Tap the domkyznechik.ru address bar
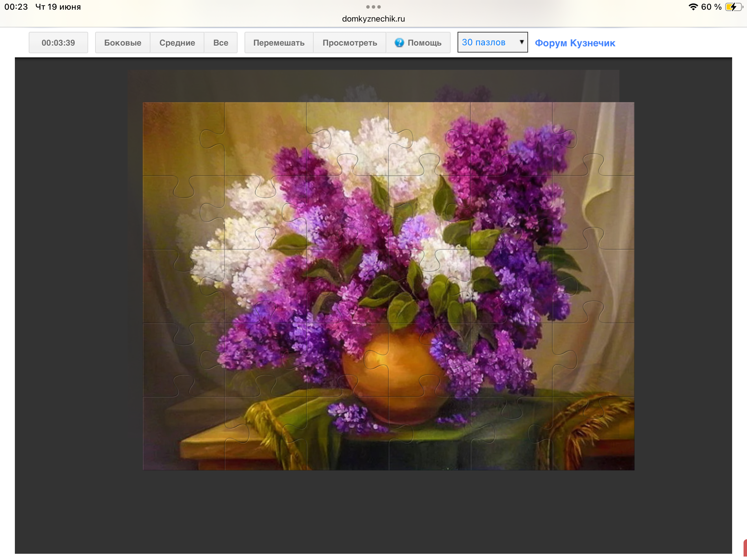747x560 pixels. pyautogui.click(x=373, y=19)
